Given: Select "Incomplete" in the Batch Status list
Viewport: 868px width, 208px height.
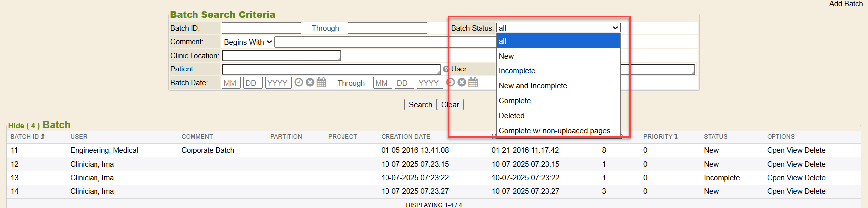Looking at the screenshot, I should [517, 71].
